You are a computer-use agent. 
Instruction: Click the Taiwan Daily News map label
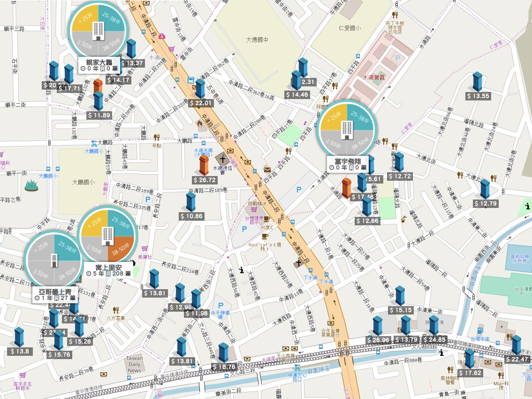click(134, 364)
